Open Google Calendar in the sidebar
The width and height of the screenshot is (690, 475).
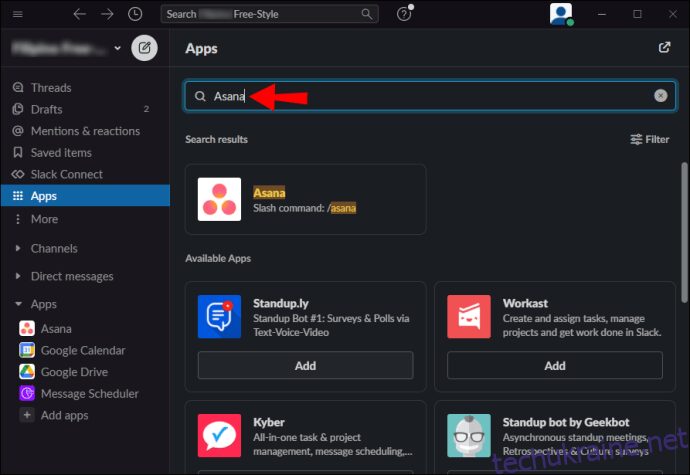(83, 350)
